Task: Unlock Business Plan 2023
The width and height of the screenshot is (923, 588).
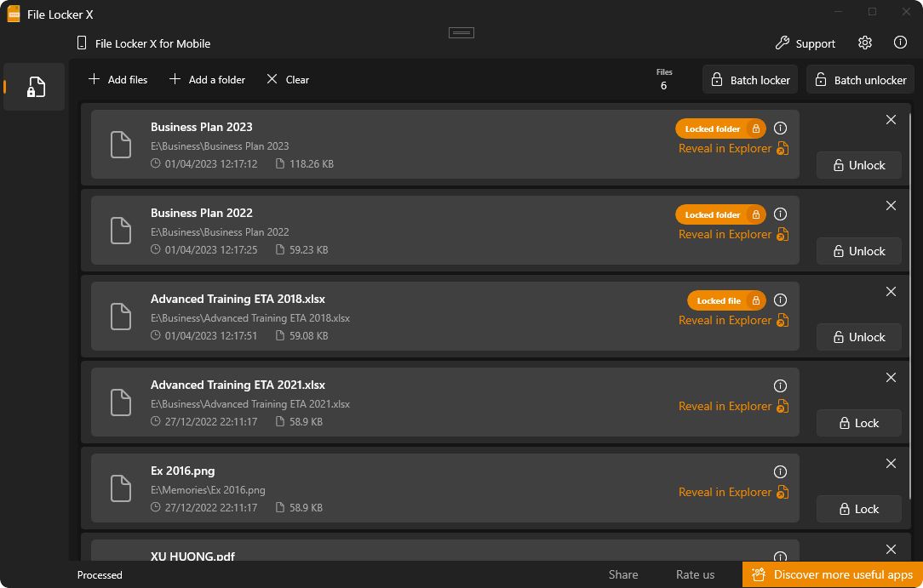Action: (x=859, y=165)
